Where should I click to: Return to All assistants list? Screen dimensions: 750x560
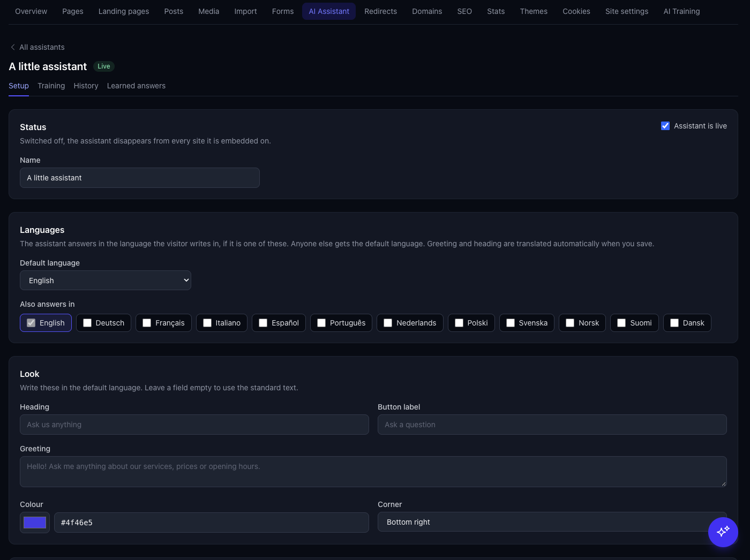(42, 47)
